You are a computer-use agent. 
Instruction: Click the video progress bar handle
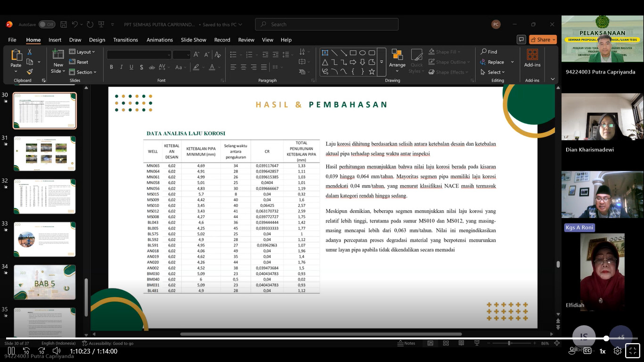click(x=606, y=338)
